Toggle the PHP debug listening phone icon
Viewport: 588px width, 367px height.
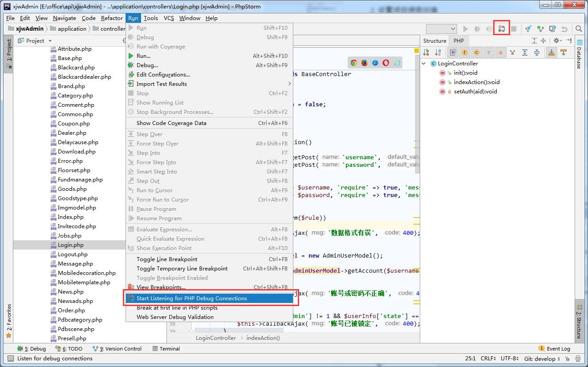(x=502, y=29)
